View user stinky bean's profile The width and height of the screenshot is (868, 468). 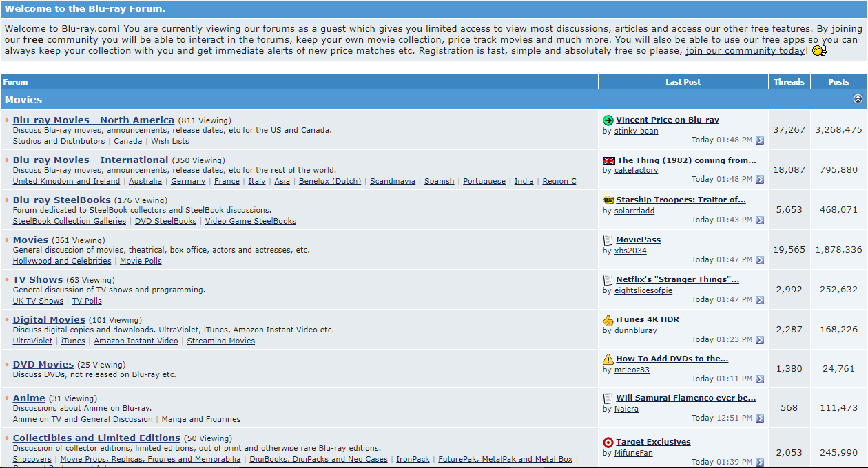tap(637, 131)
